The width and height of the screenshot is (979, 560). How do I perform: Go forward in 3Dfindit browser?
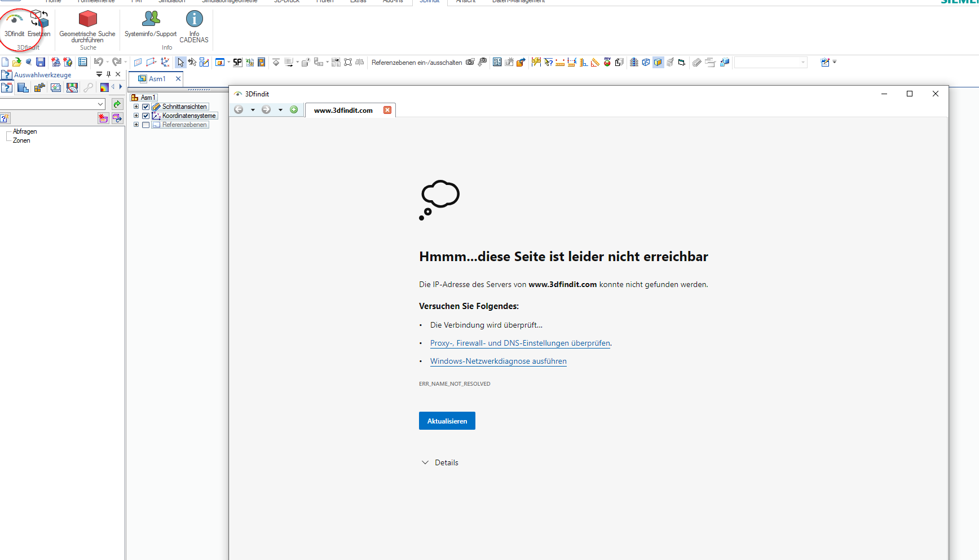tap(266, 109)
